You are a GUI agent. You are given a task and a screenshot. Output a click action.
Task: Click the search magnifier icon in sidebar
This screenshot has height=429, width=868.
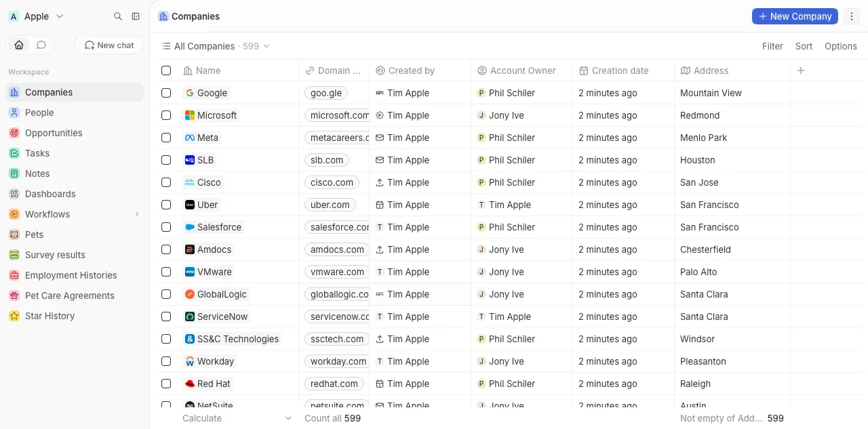118,16
